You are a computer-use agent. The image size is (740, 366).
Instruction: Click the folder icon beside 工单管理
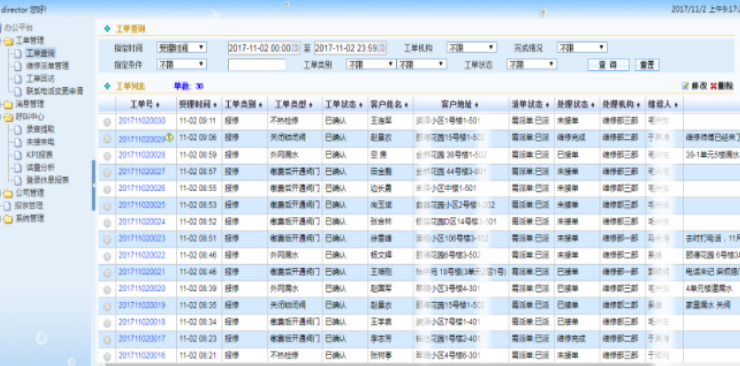tap(8, 42)
